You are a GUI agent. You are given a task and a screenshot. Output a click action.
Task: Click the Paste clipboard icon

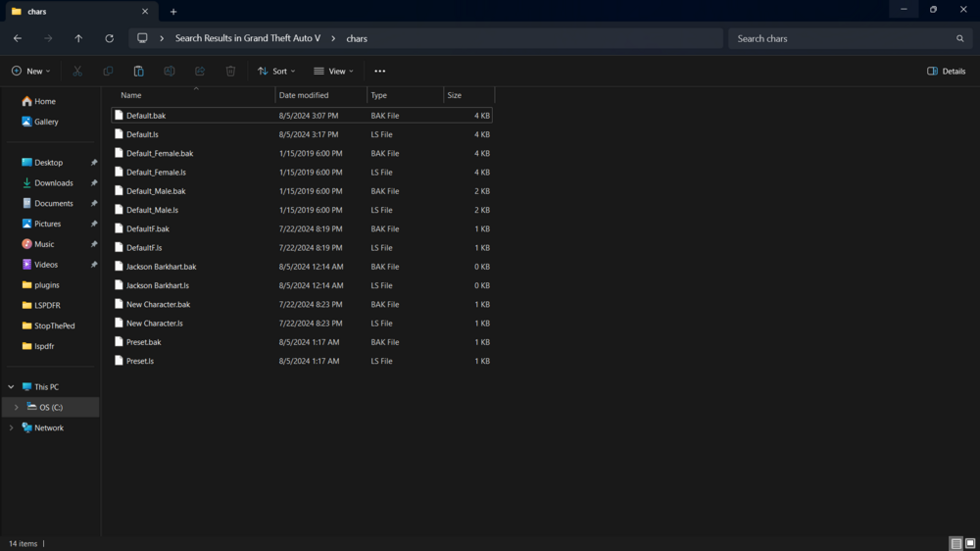click(x=139, y=72)
